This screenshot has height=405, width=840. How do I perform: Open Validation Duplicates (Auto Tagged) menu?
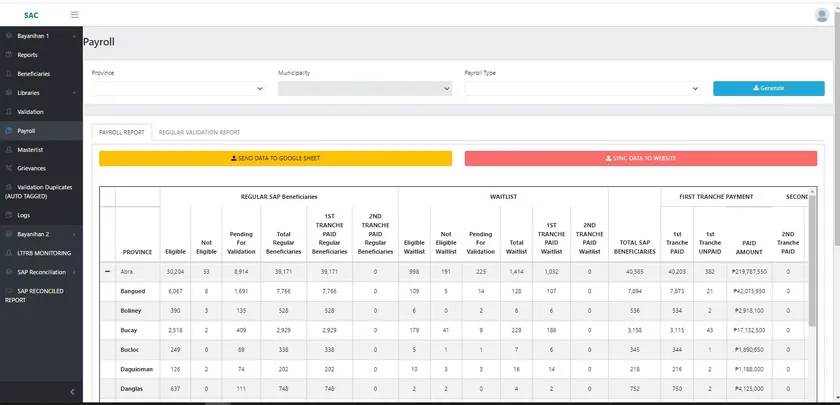click(41, 192)
